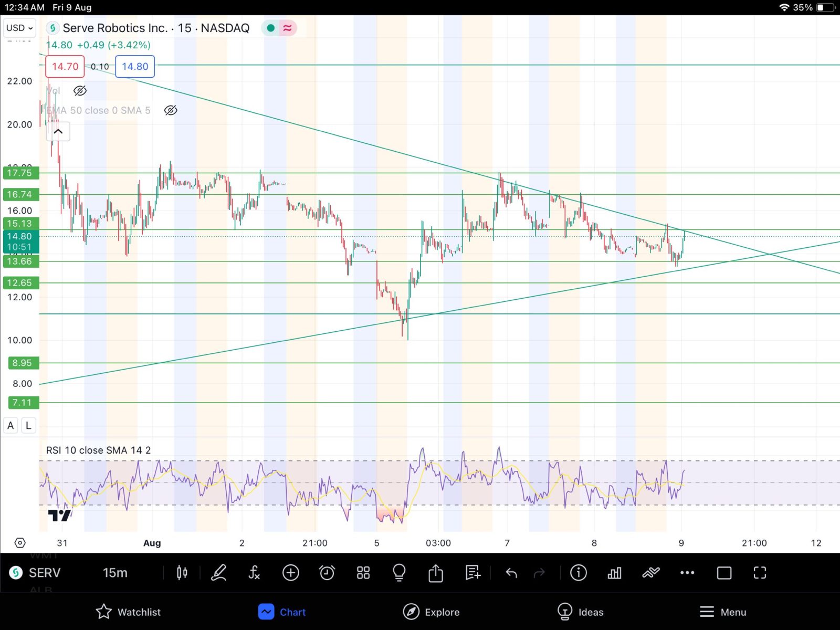Tap the Aug date label on the time axis
Screen dimensions: 840x630
click(152, 543)
